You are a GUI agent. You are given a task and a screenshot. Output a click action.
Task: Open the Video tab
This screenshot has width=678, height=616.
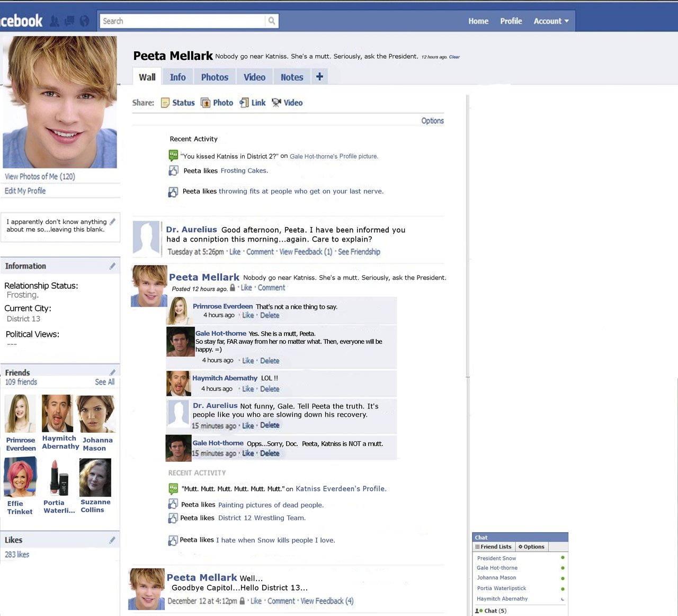pos(254,77)
